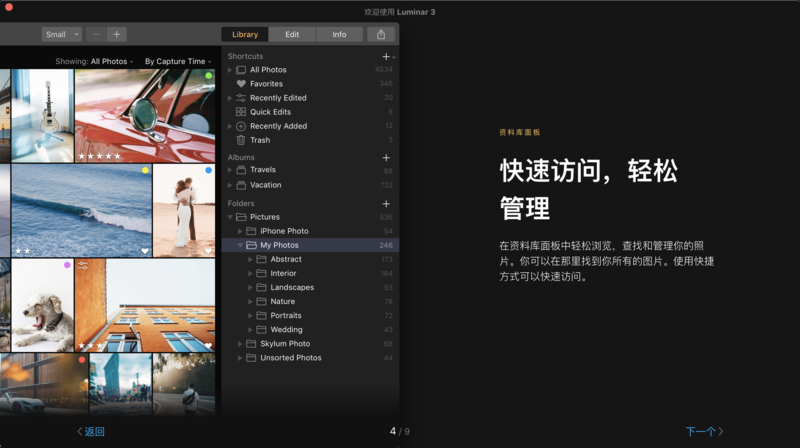
Task: Click the Trash bin icon
Action: [x=241, y=140]
